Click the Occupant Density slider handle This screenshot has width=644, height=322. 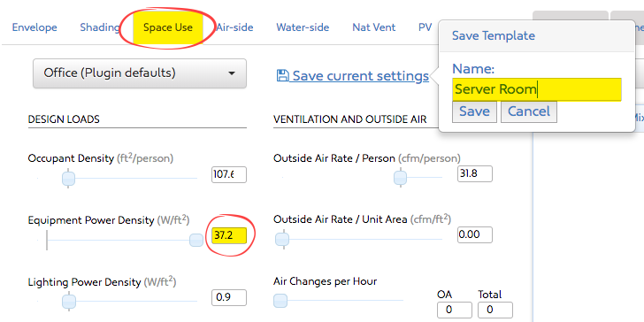pyautogui.click(x=68, y=179)
